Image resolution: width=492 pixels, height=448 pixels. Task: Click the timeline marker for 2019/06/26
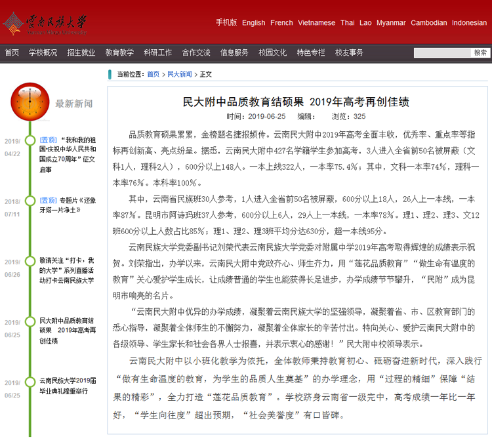click(30, 261)
